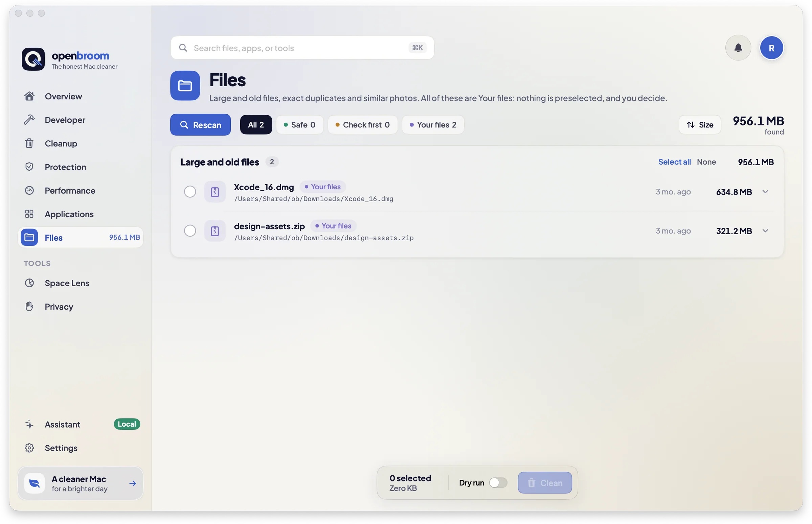Open Protection shield icon
Image resolution: width=812 pixels, height=524 pixels.
coord(29,167)
